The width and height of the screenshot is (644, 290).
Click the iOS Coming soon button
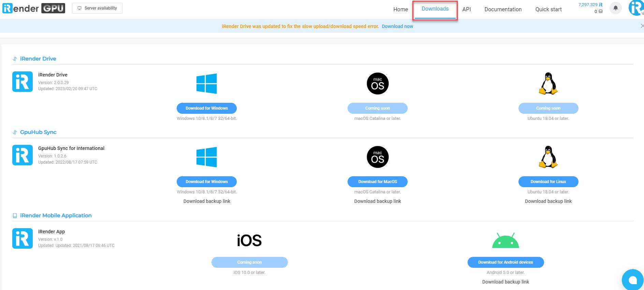[x=249, y=262]
